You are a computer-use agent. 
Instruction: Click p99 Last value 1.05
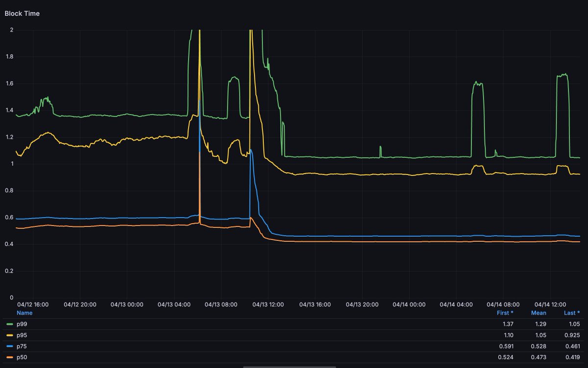[574, 324]
